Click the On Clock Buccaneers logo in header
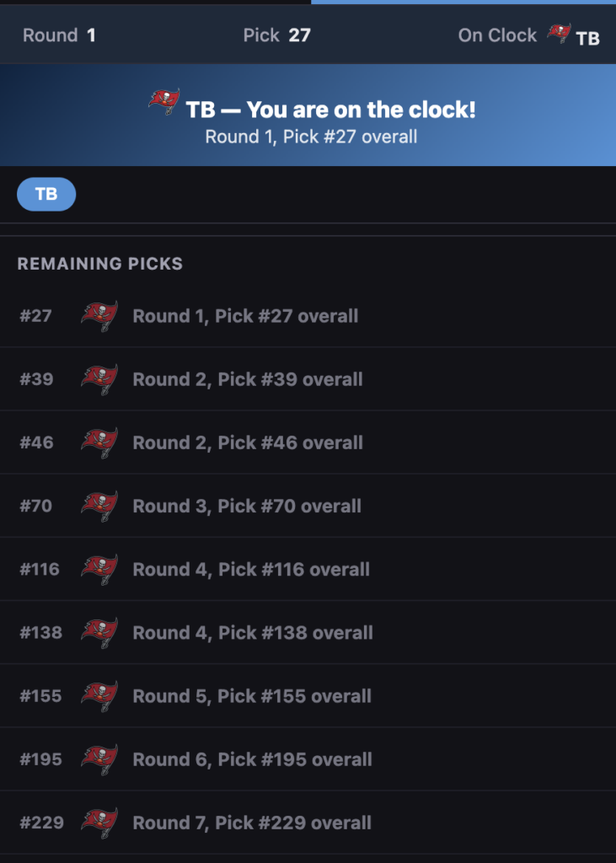 click(x=559, y=34)
